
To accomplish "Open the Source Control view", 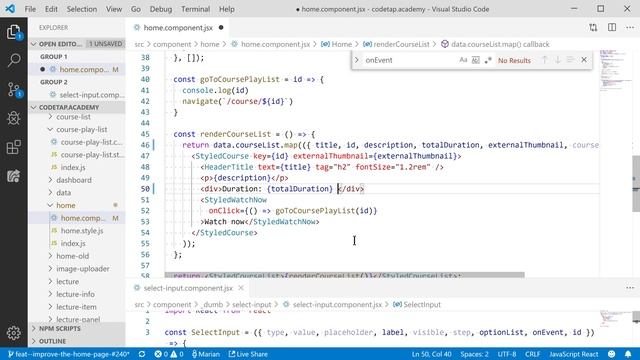I will tap(13, 90).
